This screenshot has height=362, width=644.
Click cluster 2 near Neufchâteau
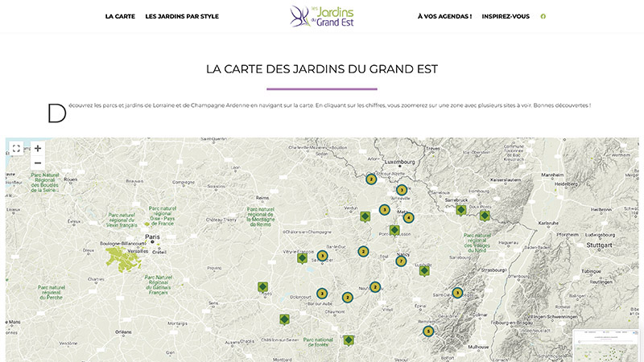point(375,287)
